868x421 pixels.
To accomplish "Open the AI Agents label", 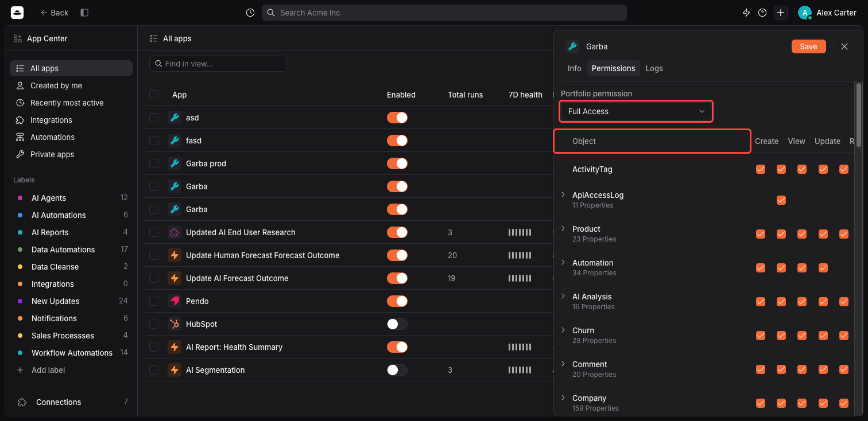I will point(71,198).
